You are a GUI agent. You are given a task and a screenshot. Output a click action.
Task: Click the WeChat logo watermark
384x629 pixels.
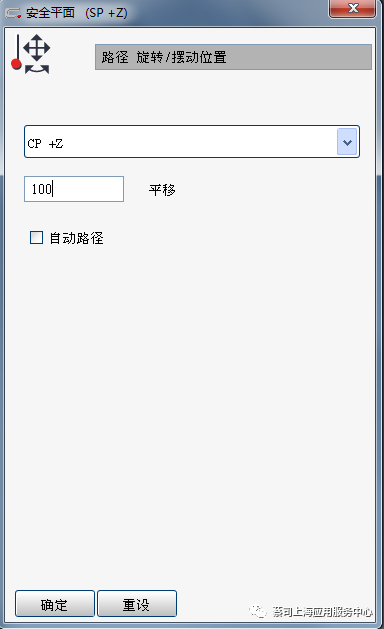(x=258, y=611)
